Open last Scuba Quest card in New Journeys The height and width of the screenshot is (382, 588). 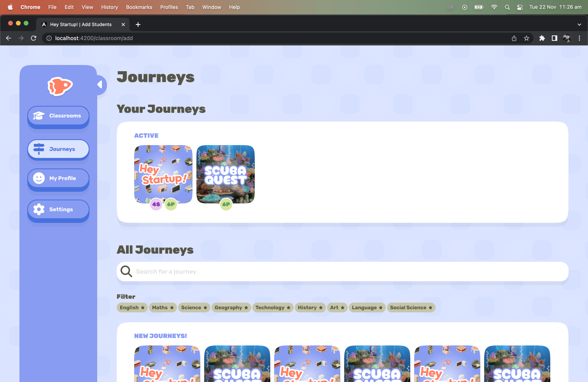(517, 364)
